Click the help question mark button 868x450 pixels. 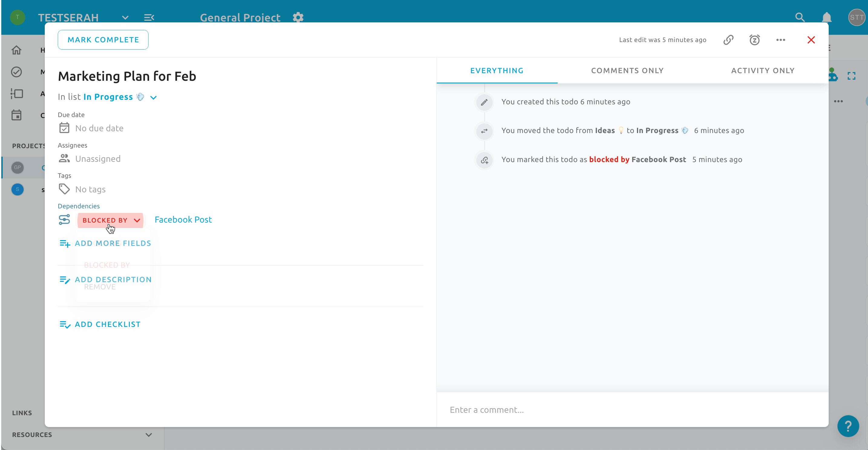(x=848, y=426)
